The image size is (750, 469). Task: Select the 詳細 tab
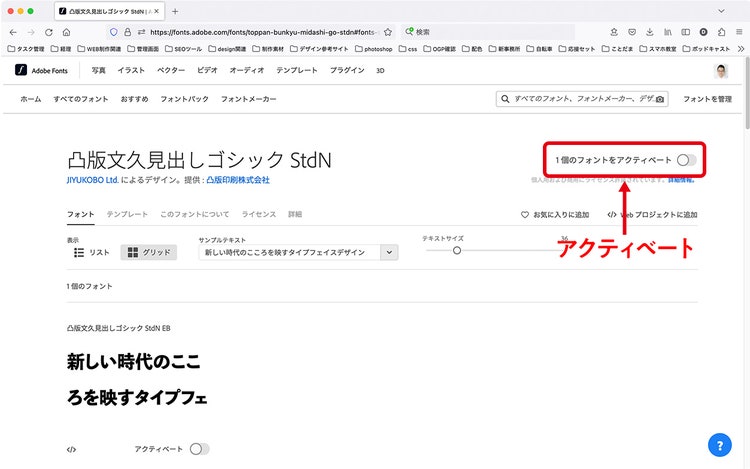click(x=295, y=214)
